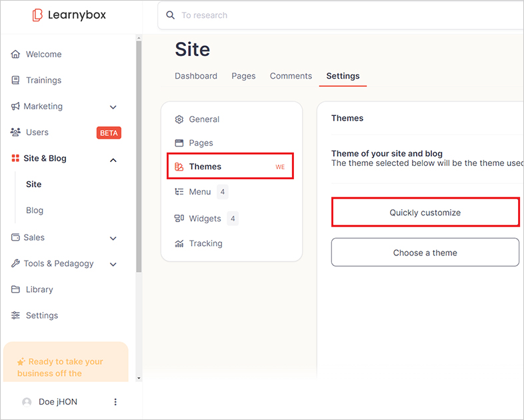Click the Trainings book icon
Image resolution: width=524 pixels, height=420 pixels.
point(15,80)
